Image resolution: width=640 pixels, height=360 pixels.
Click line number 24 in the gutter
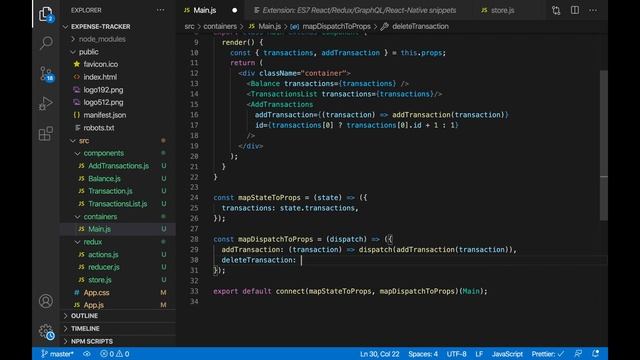(x=194, y=198)
